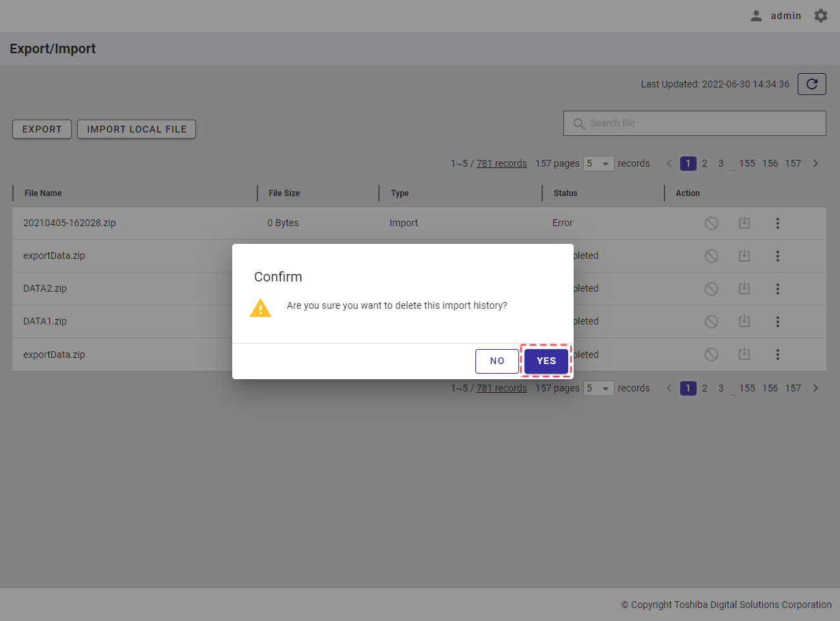Go to next page in bottom pagination
Image resolution: width=840 pixels, height=621 pixels.
[x=815, y=388]
